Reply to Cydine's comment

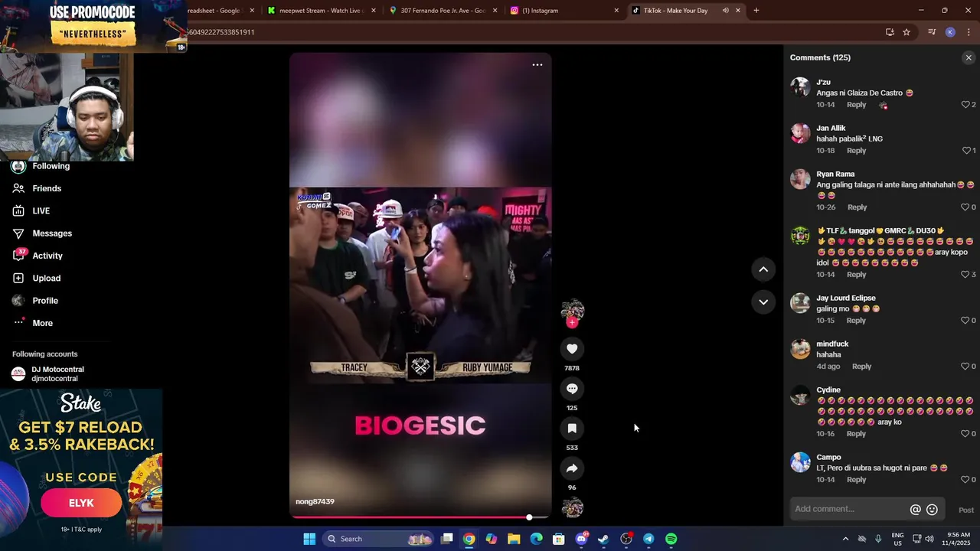coord(857,434)
